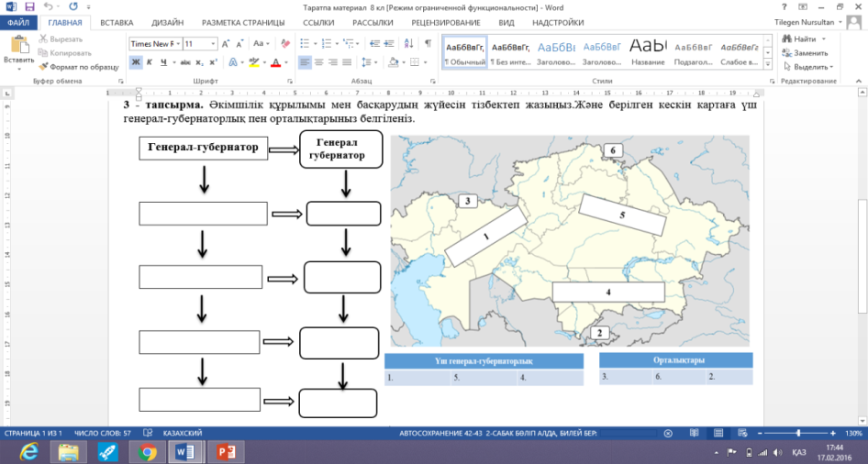Apply the Обычный style
The width and height of the screenshot is (868, 464).
465,54
